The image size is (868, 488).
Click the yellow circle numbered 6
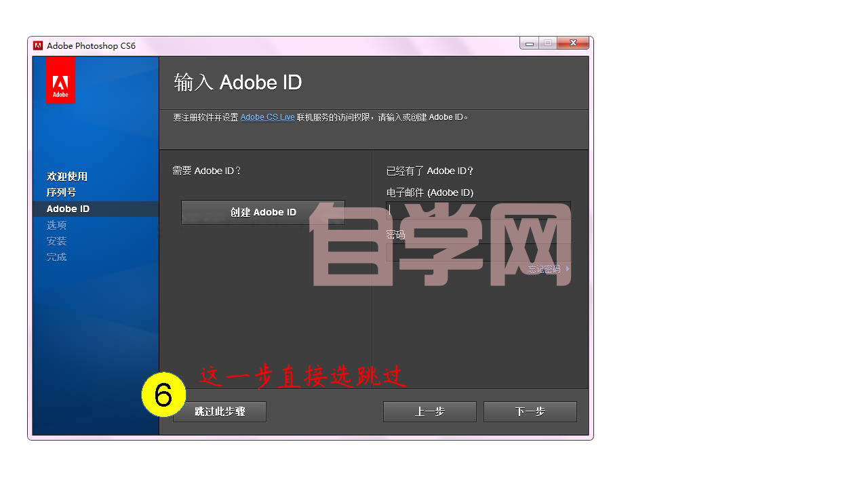point(163,394)
